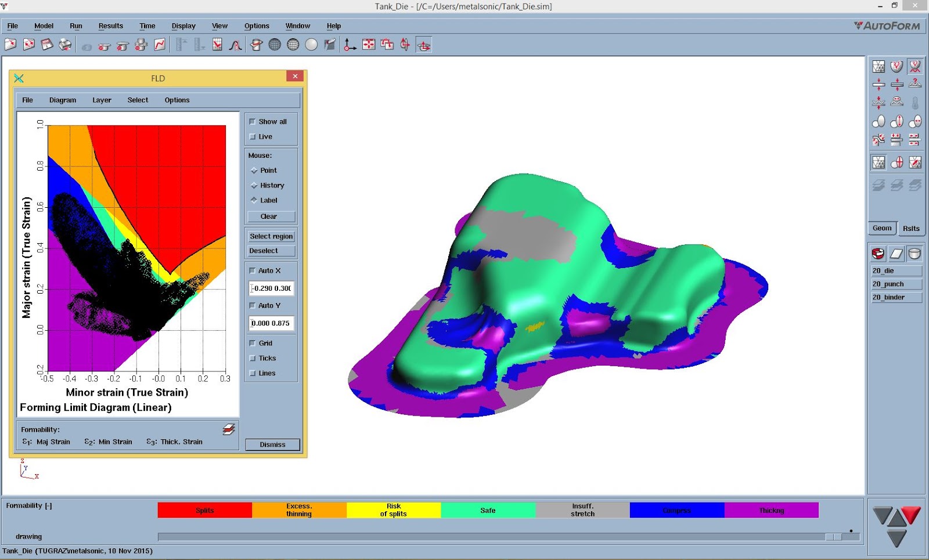This screenshot has height=560, width=929.
Task: Click the Select region button
Action: coord(271,236)
